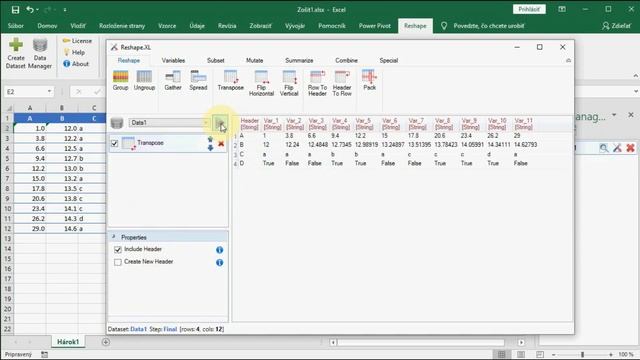Click the Zdieľať share button
Screen dimensions: 640x360
coord(616,26)
